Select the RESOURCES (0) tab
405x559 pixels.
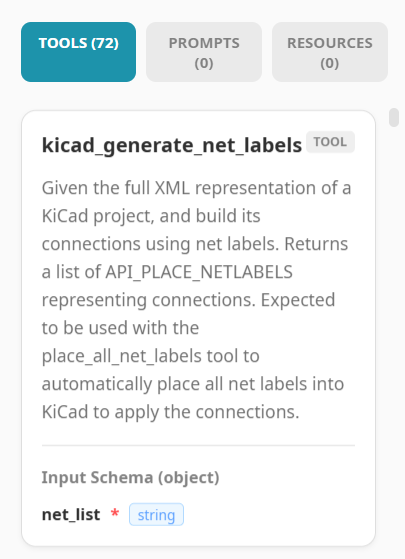point(330,52)
